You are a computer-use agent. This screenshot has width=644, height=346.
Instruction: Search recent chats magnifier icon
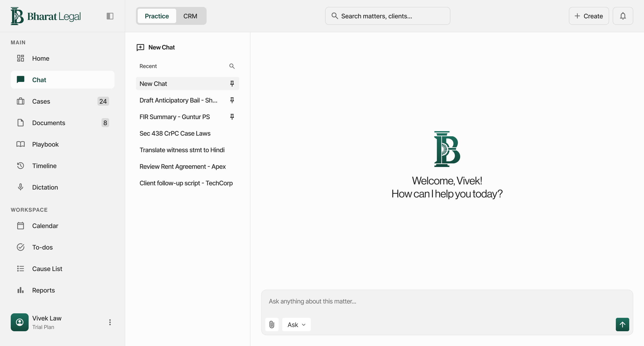232,66
